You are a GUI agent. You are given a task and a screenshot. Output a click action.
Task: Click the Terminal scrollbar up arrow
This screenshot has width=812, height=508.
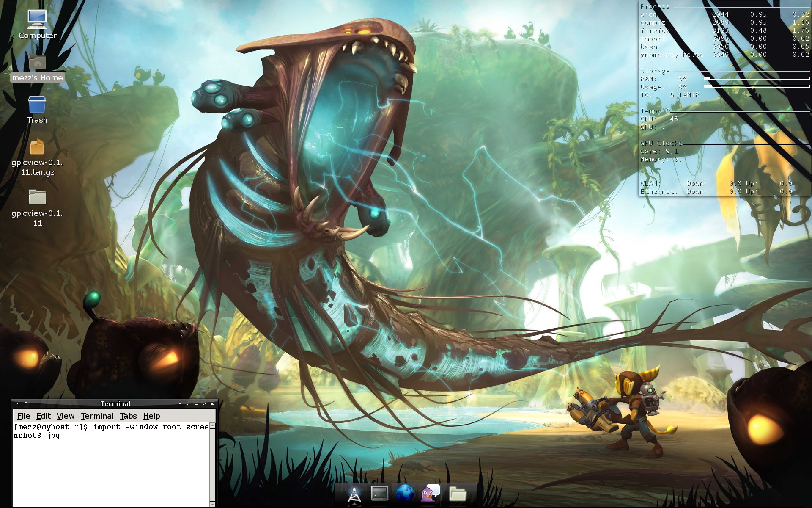coord(213,426)
